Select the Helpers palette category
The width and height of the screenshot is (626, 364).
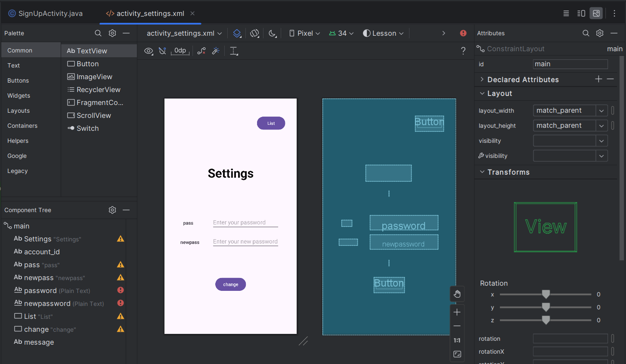pos(31,141)
